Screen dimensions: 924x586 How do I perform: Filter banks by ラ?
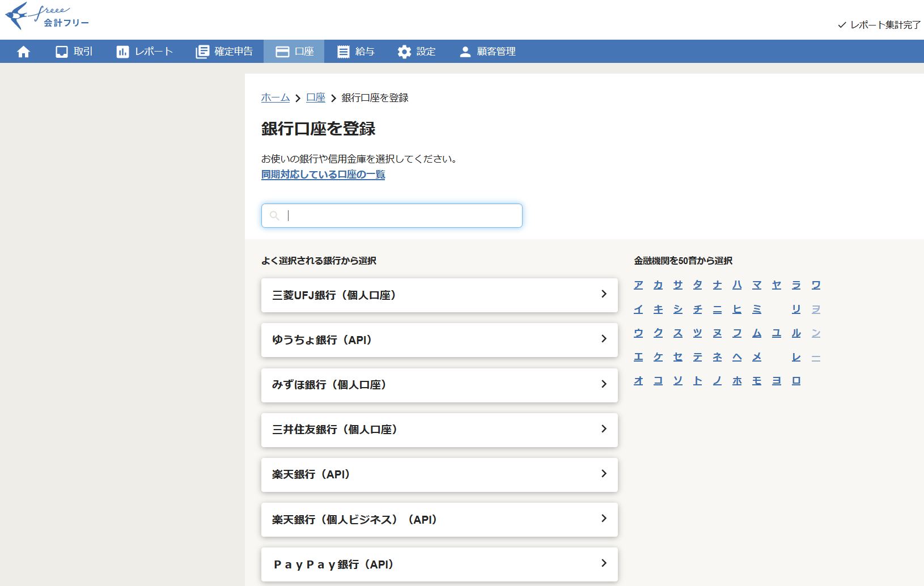pyautogui.click(x=796, y=285)
